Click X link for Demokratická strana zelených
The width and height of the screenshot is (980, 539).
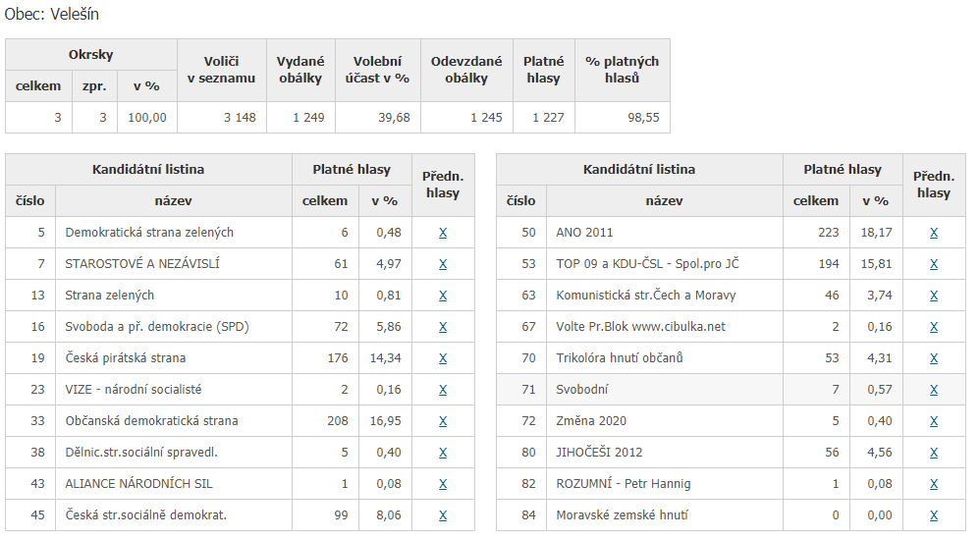[x=443, y=233]
